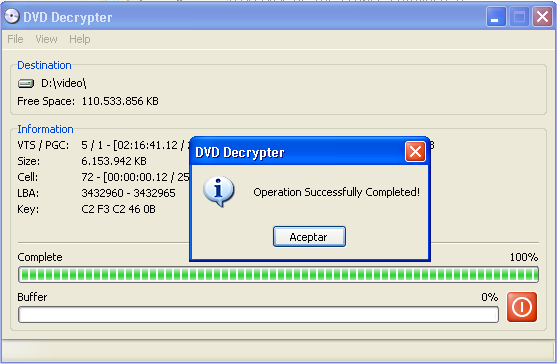Click the green Complete progress bar
Screen dimensions: 557x364
(x=278, y=275)
